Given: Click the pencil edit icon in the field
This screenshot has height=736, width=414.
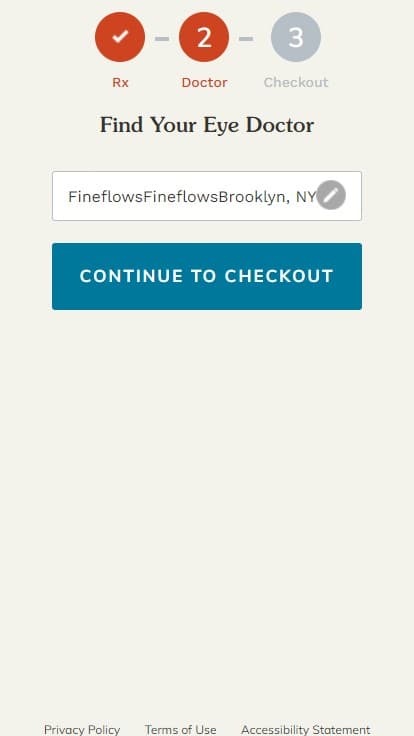Looking at the screenshot, I should coord(331,195).
